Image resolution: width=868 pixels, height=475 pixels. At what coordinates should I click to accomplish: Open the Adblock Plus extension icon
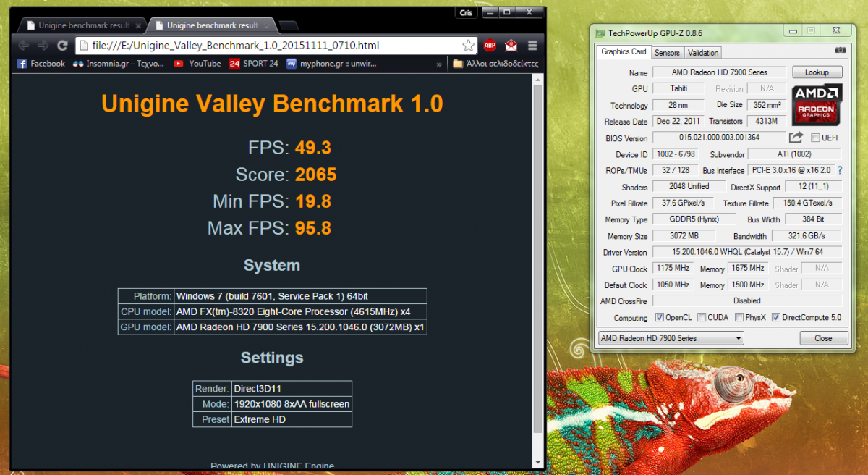click(x=490, y=46)
